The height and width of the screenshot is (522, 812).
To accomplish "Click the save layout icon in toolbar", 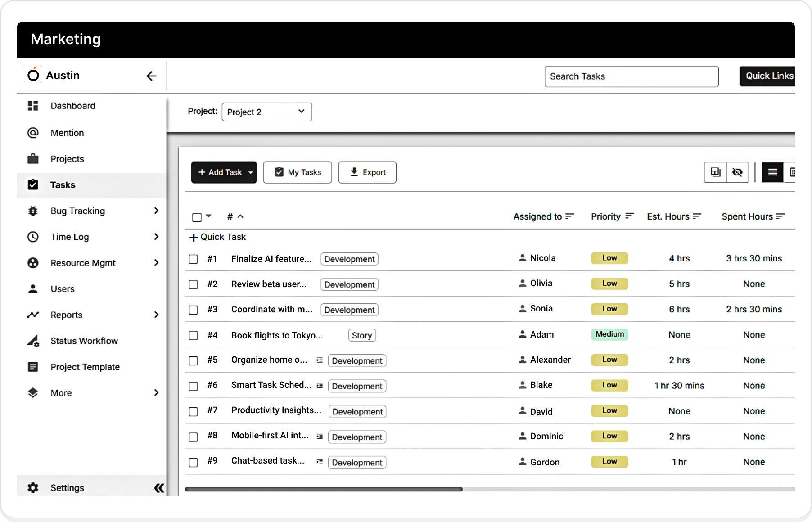I will click(x=715, y=172).
